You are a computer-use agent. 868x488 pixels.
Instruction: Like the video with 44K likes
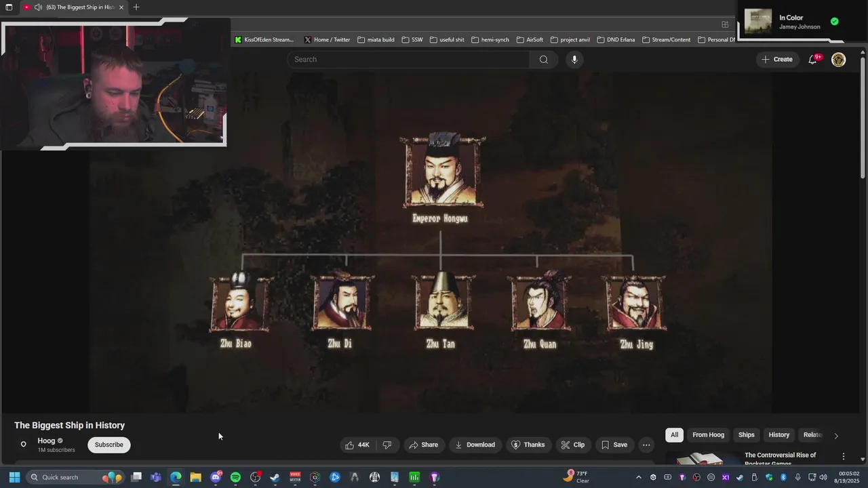(357, 445)
